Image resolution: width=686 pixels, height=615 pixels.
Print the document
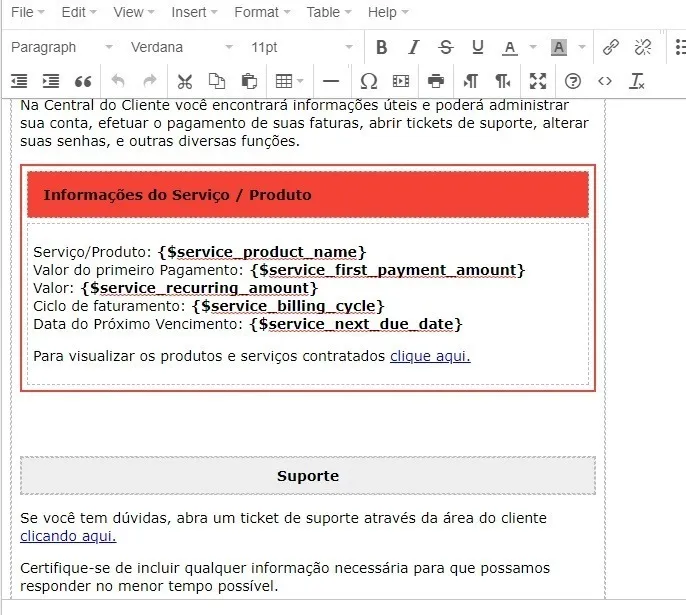(436, 81)
